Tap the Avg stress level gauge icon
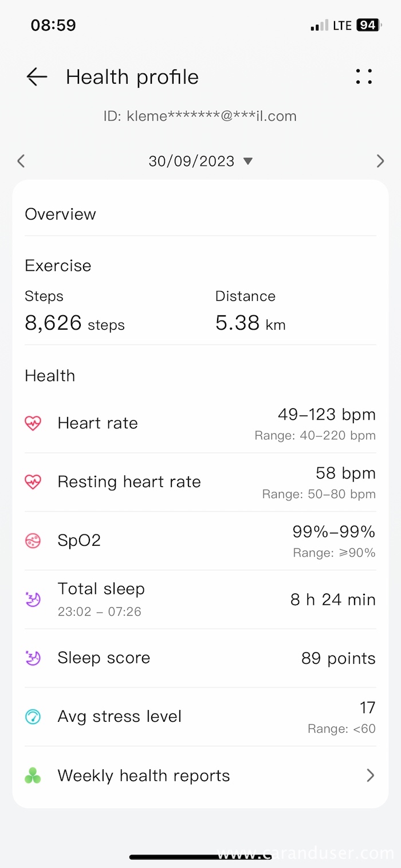Screen dimensions: 401x868 click(x=33, y=717)
